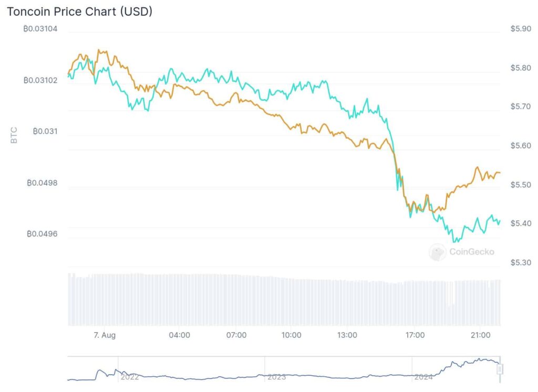Screen dimensions: 538x392
Task: Click the volume bars below 13:00
Action: coord(347,303)
